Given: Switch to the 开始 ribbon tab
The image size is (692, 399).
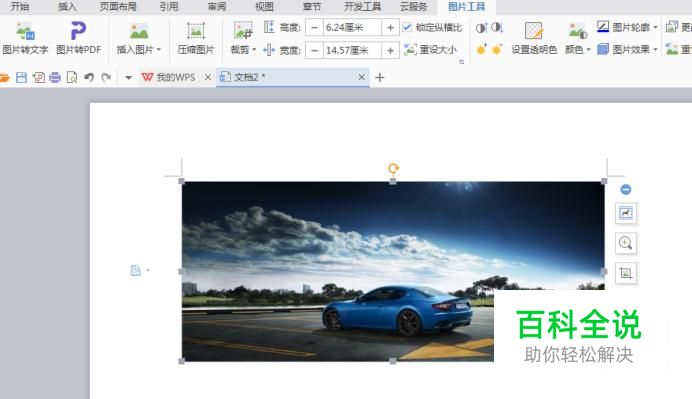Looking at the screenshot, I should [x=20, y=6].
